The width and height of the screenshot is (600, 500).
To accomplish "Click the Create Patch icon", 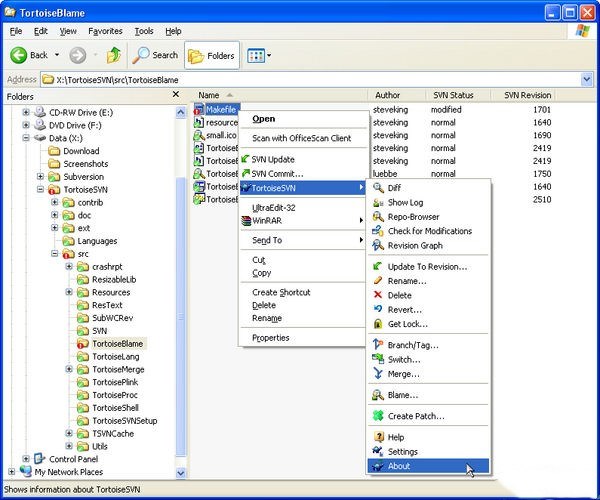I will [x=378, y=416].
